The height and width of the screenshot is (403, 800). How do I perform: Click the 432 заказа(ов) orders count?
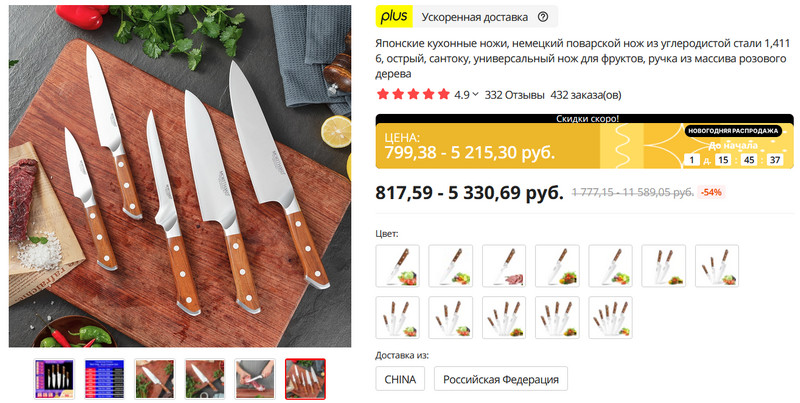pos(586,95)
